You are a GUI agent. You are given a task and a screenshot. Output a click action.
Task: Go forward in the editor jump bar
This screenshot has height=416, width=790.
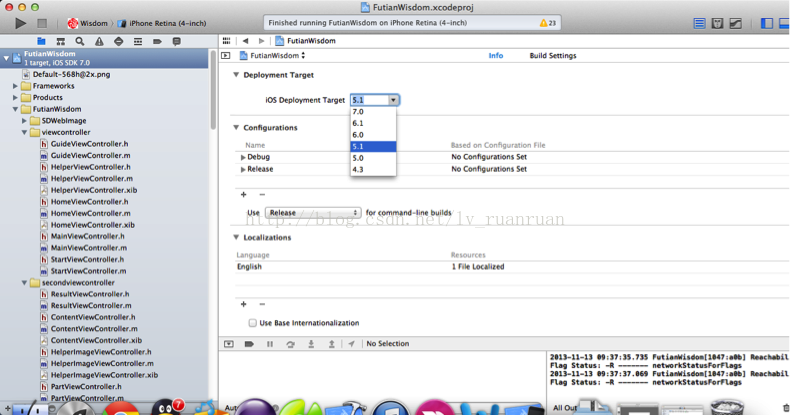pos(261,41)
